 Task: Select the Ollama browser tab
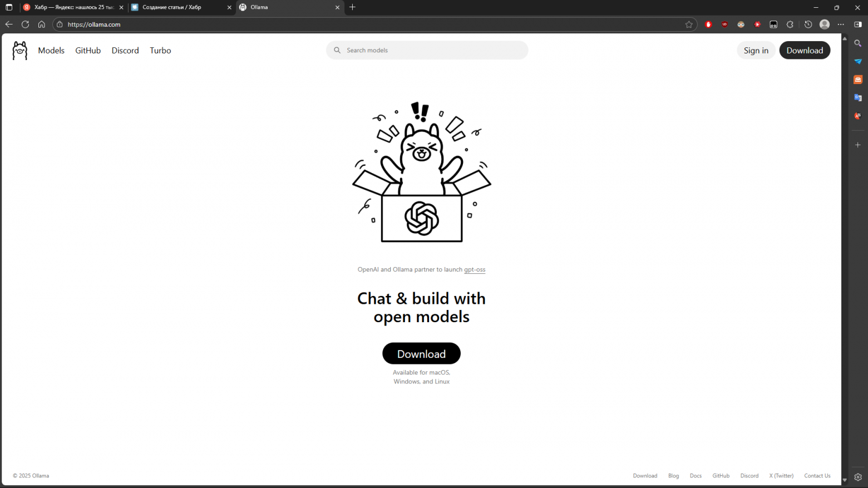coord(289,7)
